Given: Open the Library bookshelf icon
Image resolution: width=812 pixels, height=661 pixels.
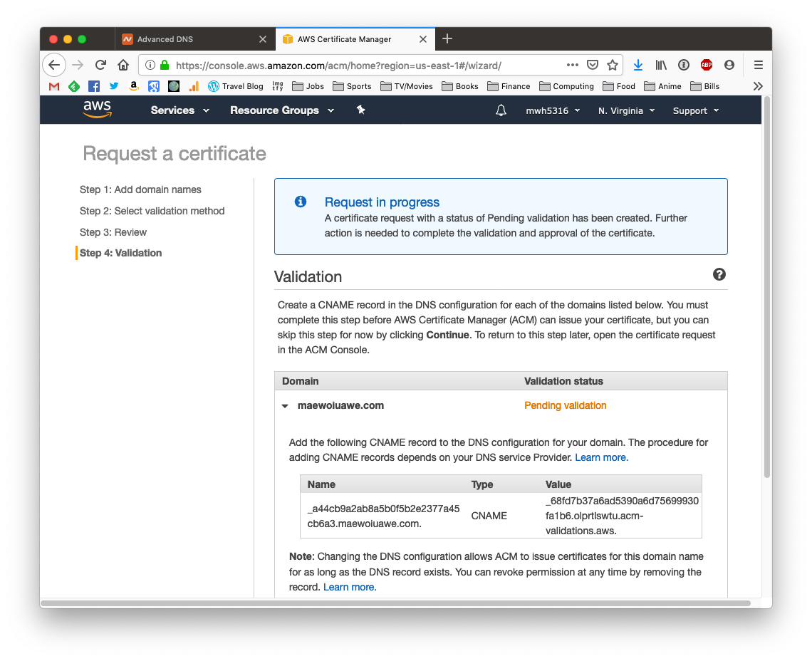Looking at the screenshot, I should tap(661, 66).
